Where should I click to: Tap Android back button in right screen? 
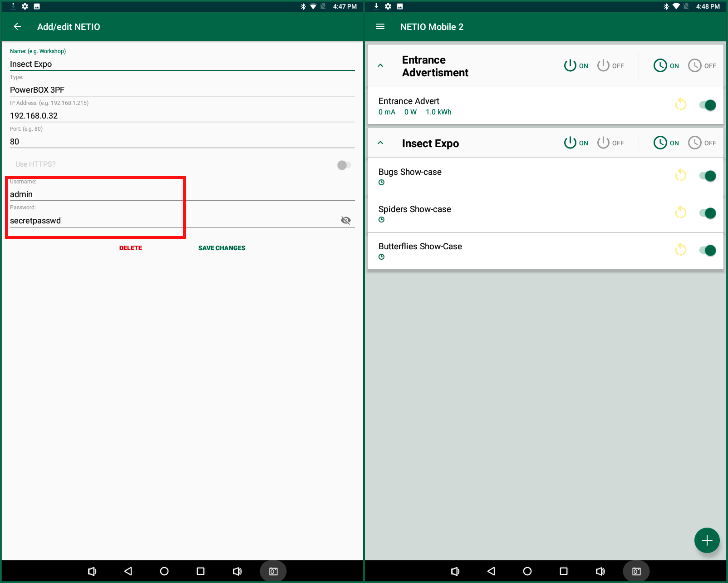point(491,571)
